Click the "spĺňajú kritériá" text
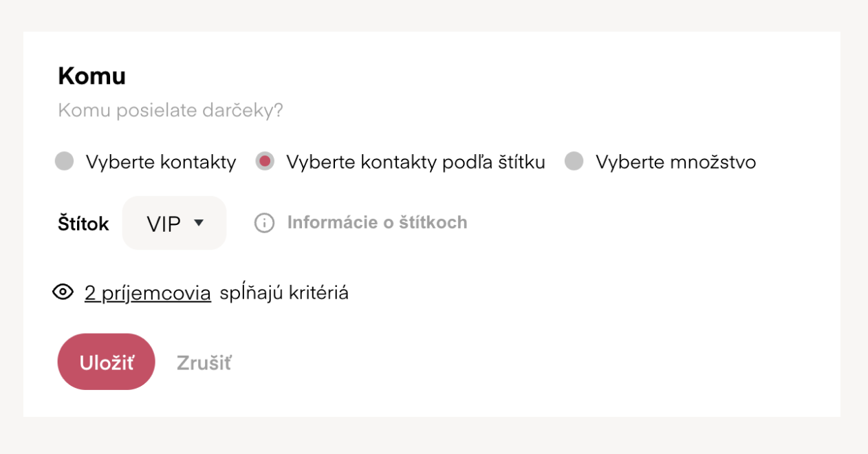This screenshot has height=454, width=868. tap(284, 293)
